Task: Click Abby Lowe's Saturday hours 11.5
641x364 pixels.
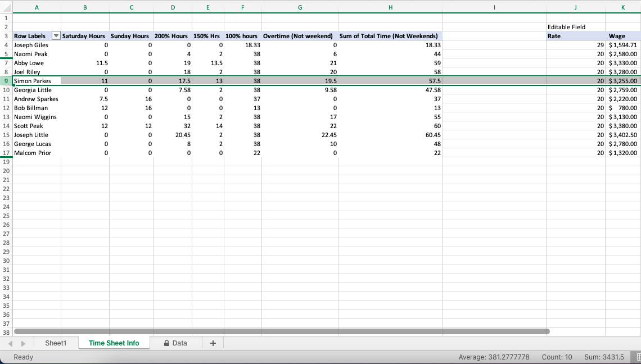Action: (x=85, y=63)
